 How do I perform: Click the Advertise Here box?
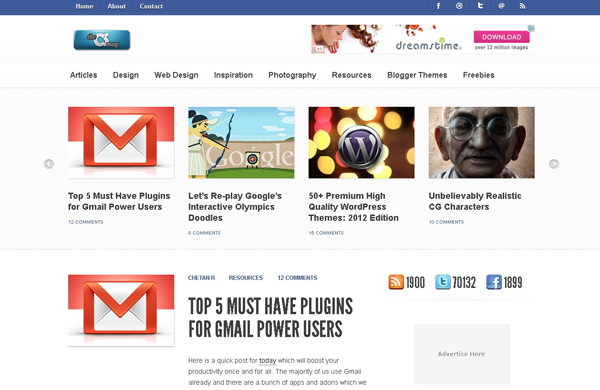[461, 354]
